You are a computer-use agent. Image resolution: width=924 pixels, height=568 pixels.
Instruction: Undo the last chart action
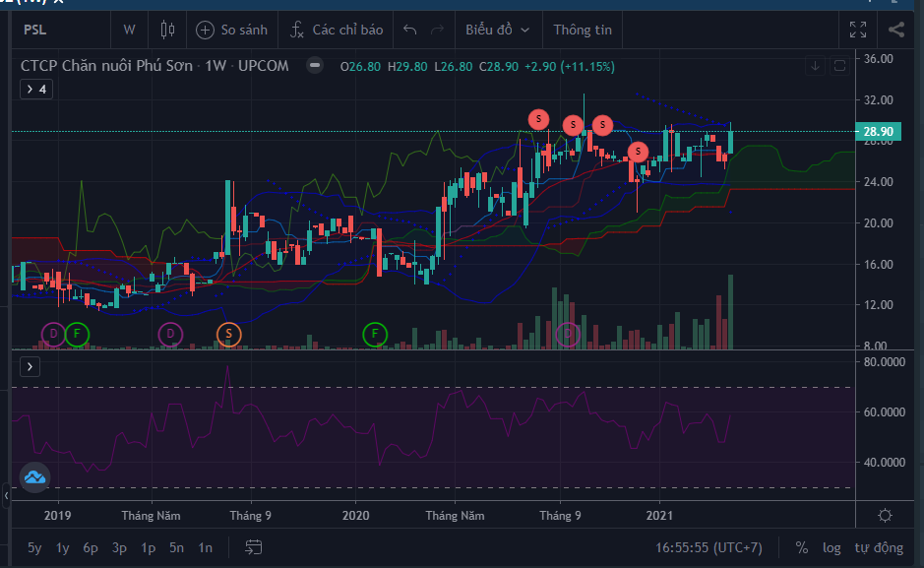[x=410, y=30]
